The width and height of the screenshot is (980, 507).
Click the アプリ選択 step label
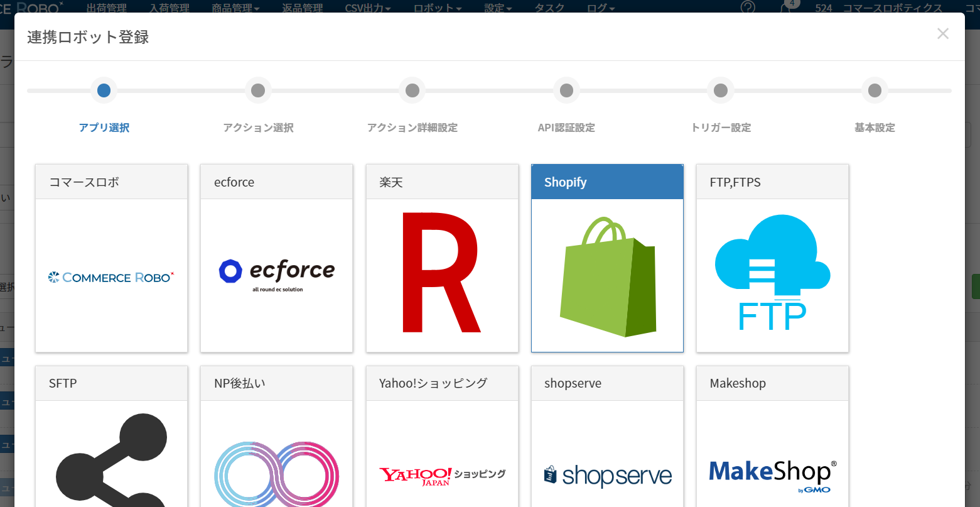104,128
